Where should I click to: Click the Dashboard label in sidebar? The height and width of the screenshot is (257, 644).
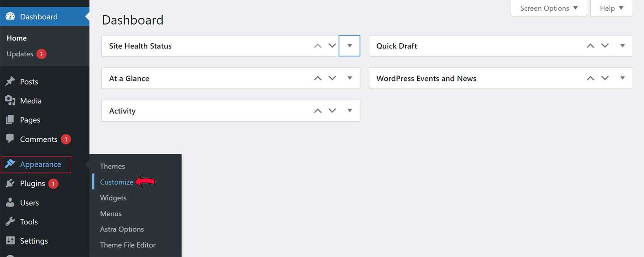[39, 17]
